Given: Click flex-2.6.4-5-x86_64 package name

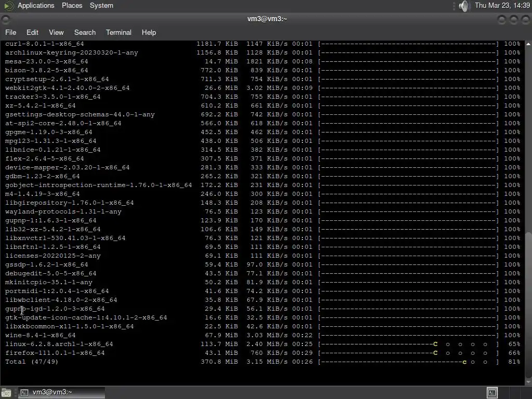Looking at the screenshot, I should coord(45,158).
